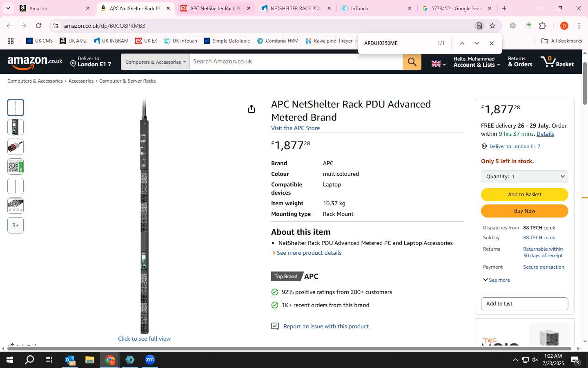Switch to the InTouch tab
The height and width of the screenshot is (368, 588).
[x=377, y=8]
